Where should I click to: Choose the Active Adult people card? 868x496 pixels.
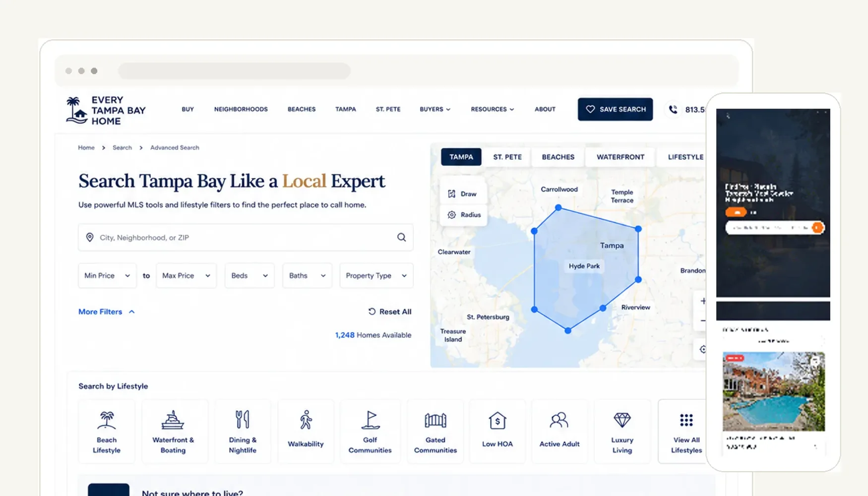tap(559, 431)
